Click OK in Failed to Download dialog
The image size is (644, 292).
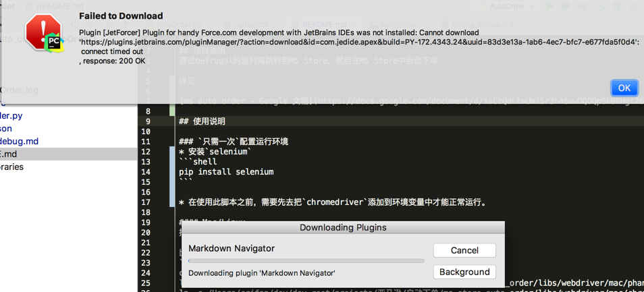[x=624, y=88]
